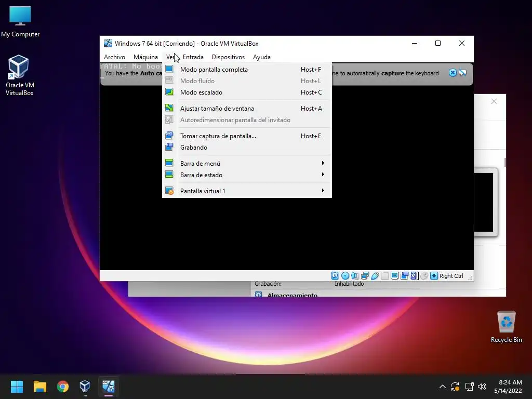
Task: Expand Barra de estado submenu arrow
Action: click(x=323, y=175)
